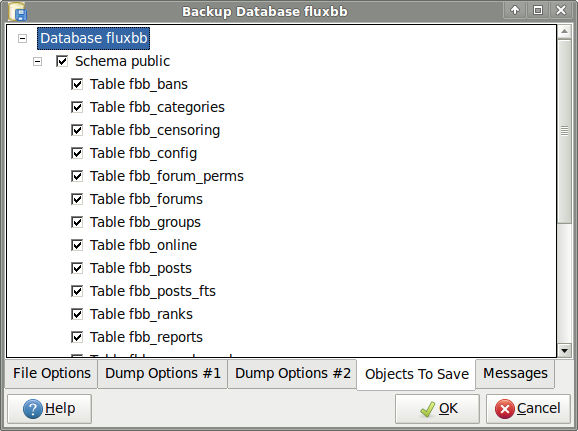Click the window roll-up arrow icon
The image size is (578, 431).
pos(515,10)
